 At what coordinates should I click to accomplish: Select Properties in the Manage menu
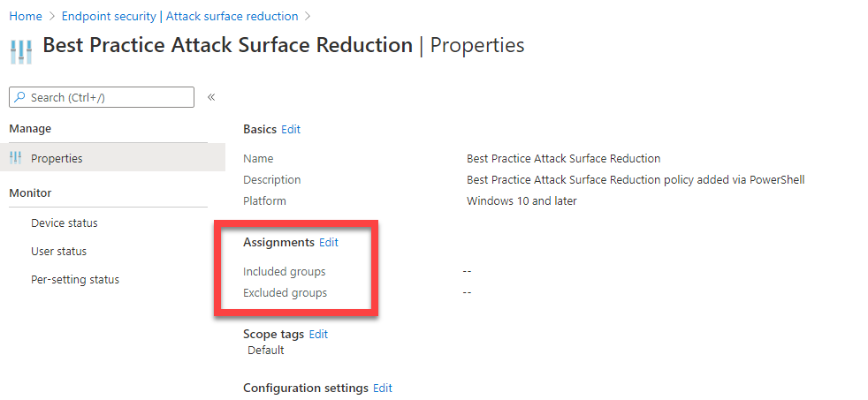coord(57,158)
